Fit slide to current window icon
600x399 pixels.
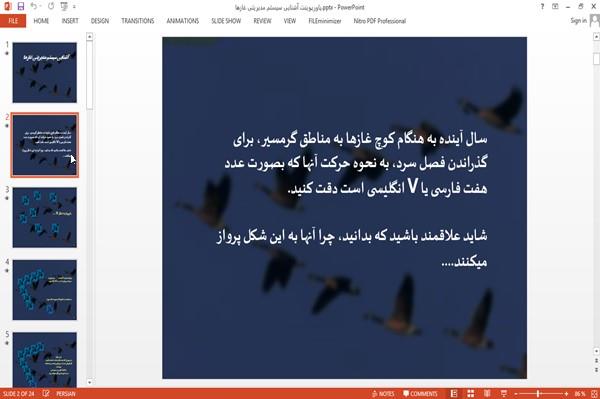pos(594,394)
